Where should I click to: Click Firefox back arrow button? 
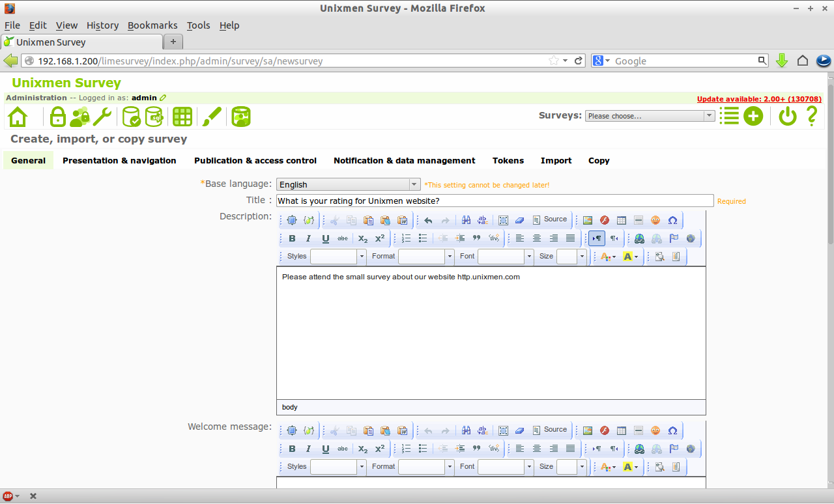pyautogui.click(x=11, y=61)
